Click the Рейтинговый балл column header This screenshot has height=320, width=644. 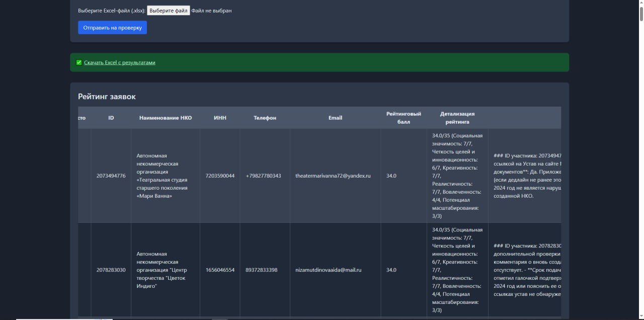click(x=404, y=118)
